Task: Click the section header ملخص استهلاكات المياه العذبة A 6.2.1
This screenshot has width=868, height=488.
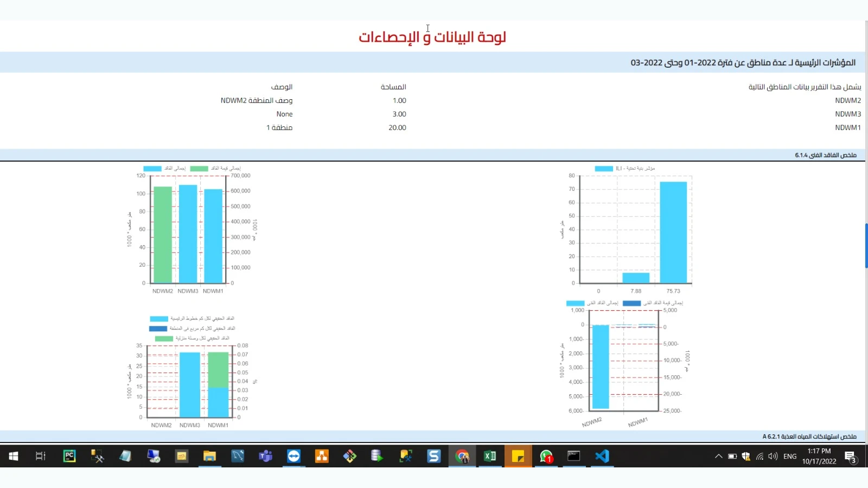Action: pos(809,436)
